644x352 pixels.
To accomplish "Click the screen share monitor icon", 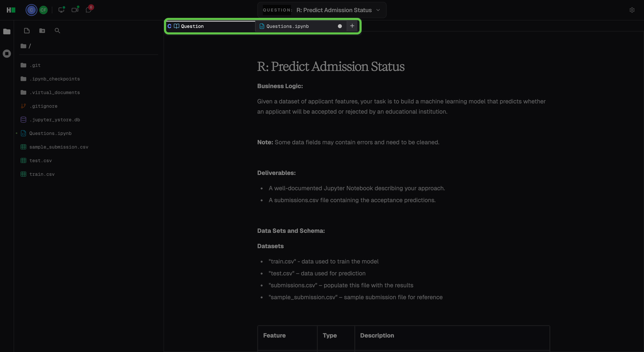I will [61, 10].
